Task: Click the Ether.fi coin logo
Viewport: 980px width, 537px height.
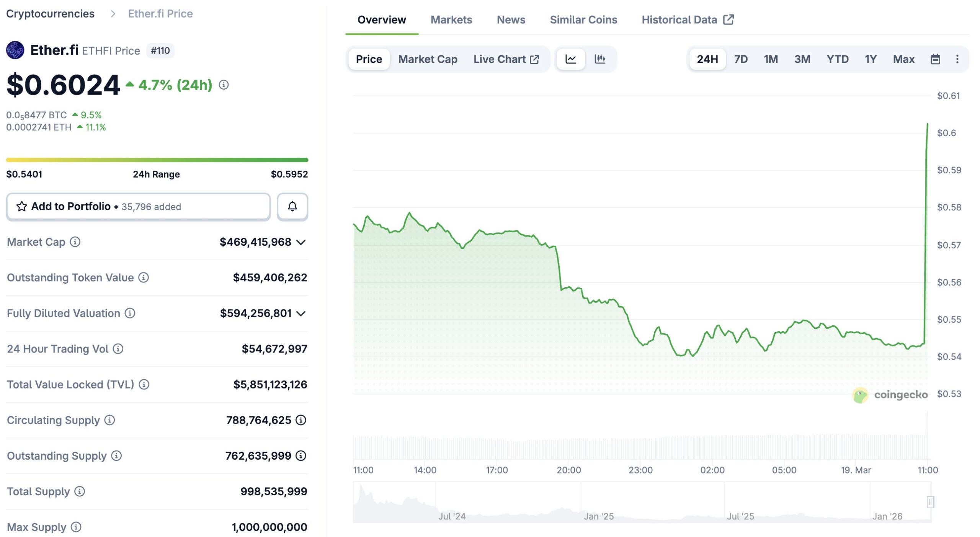Action: [x=15, y=50]
